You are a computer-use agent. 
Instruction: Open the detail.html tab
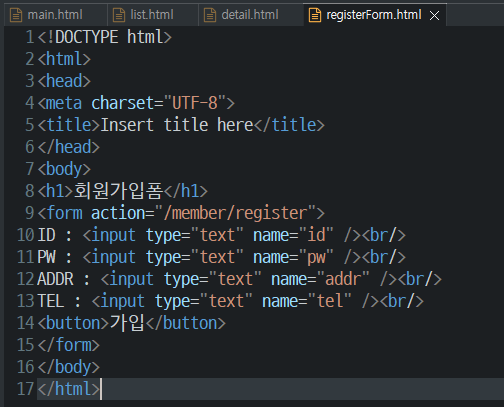coord(250,15)
